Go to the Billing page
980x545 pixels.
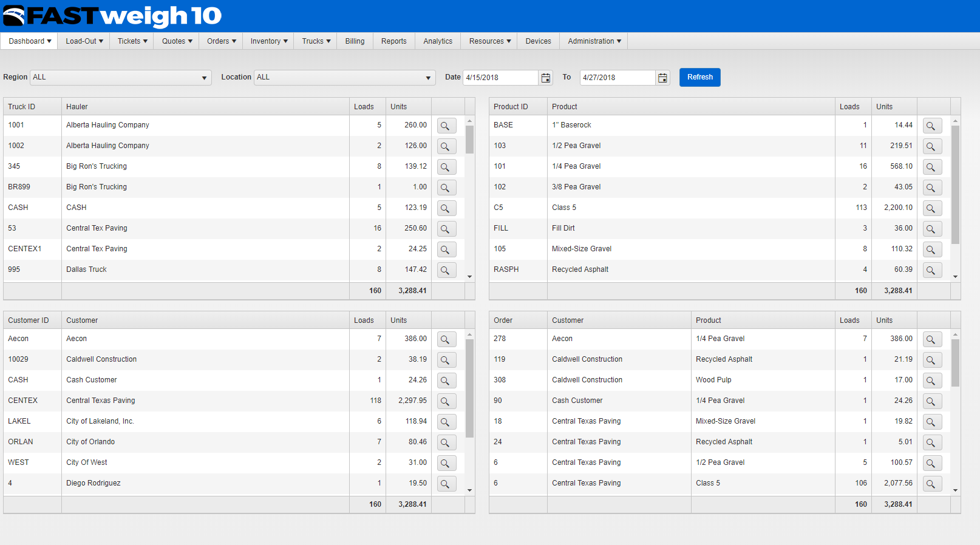click(x=355, y=41)
